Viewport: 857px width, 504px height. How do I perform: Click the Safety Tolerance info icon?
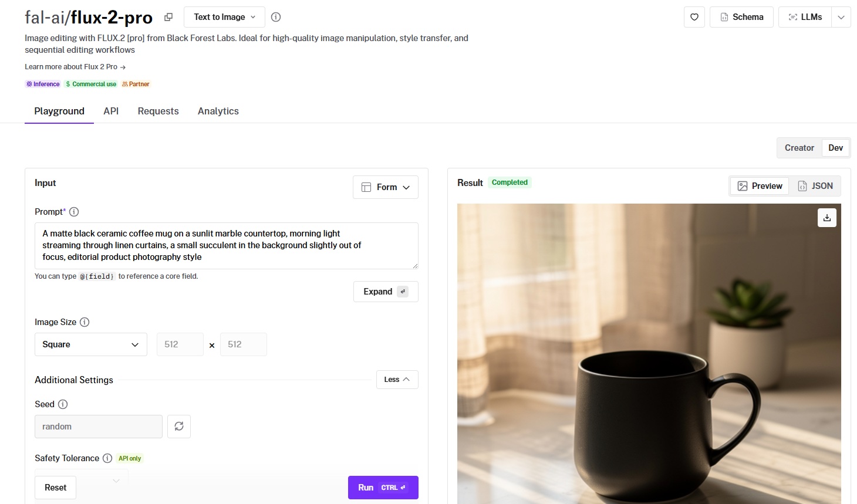(107, 458)
